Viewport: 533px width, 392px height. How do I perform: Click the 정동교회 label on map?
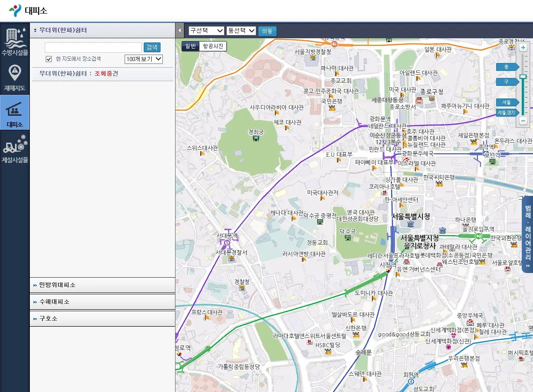[317, 243]
